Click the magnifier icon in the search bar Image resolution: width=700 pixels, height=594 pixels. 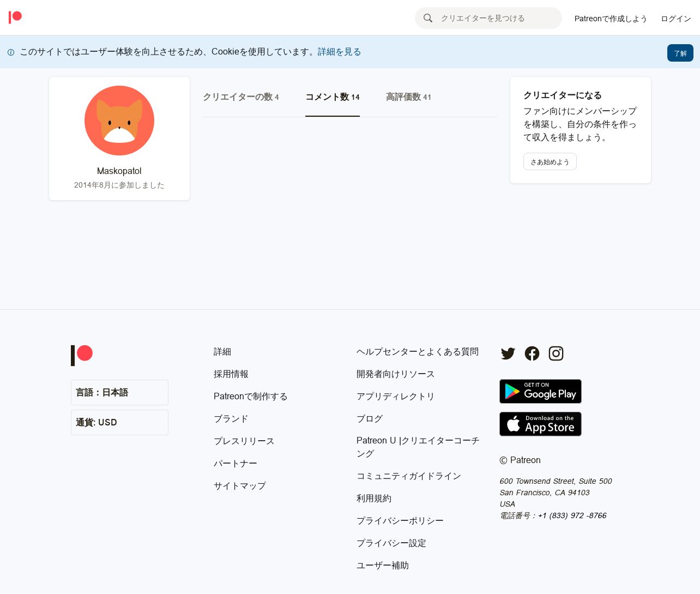tap(428, 18)
